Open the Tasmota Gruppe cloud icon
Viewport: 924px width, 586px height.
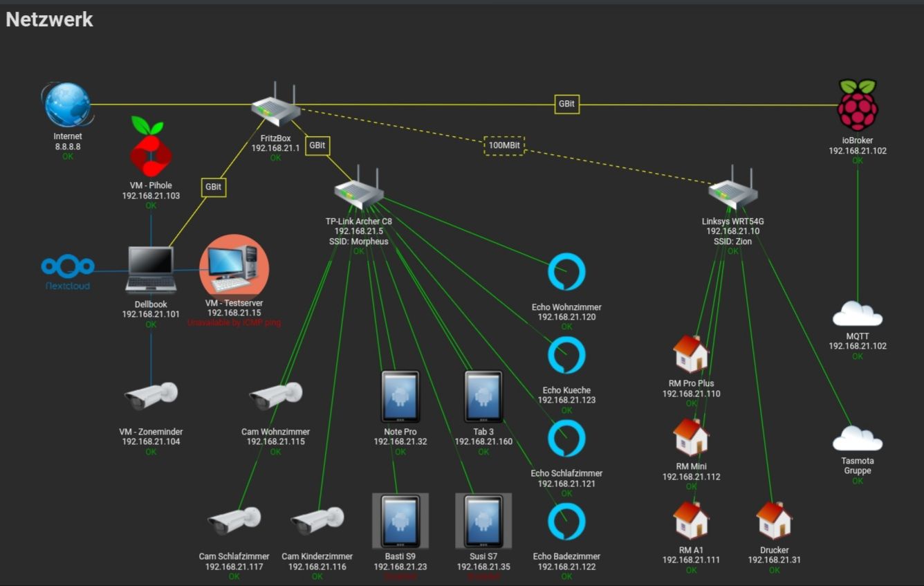tap(858, 439)
